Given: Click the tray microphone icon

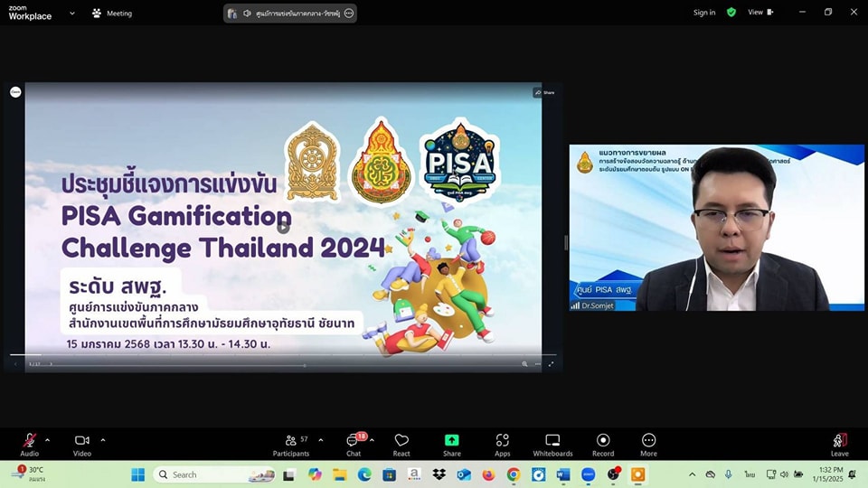Looking at the screenshot, I should (x=729, y=474).
